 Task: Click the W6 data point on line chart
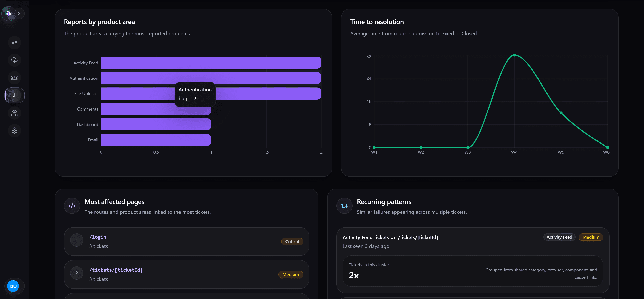click(x=608, y=148)
